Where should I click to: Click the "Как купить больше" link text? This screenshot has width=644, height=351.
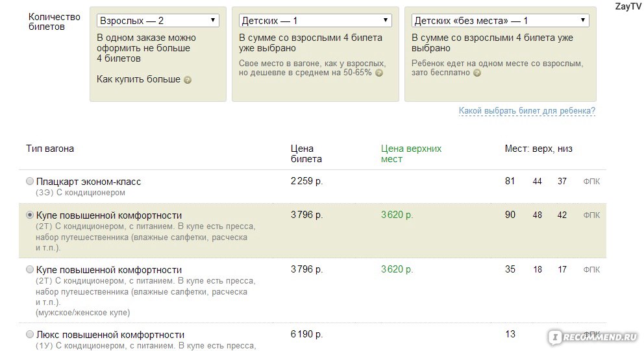138,79
